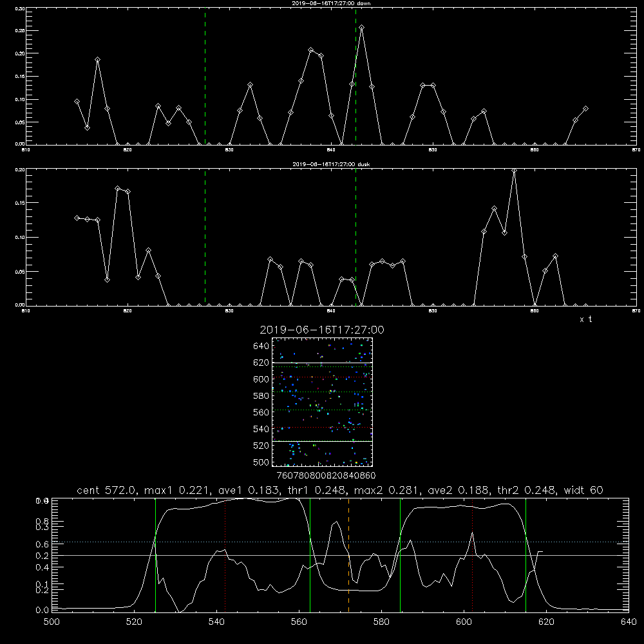Image resolution: width=644 pixels, height=644 pixels.
Task: Click the red dotted line near 542 in bottom plot
Action: [x=225, y=554]
